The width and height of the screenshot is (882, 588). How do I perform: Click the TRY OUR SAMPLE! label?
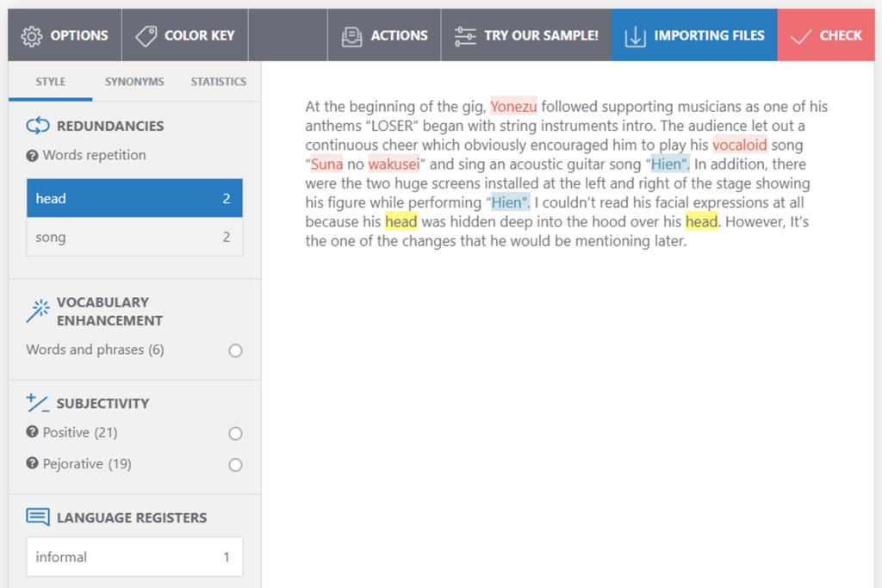click(x=541, y=35)
